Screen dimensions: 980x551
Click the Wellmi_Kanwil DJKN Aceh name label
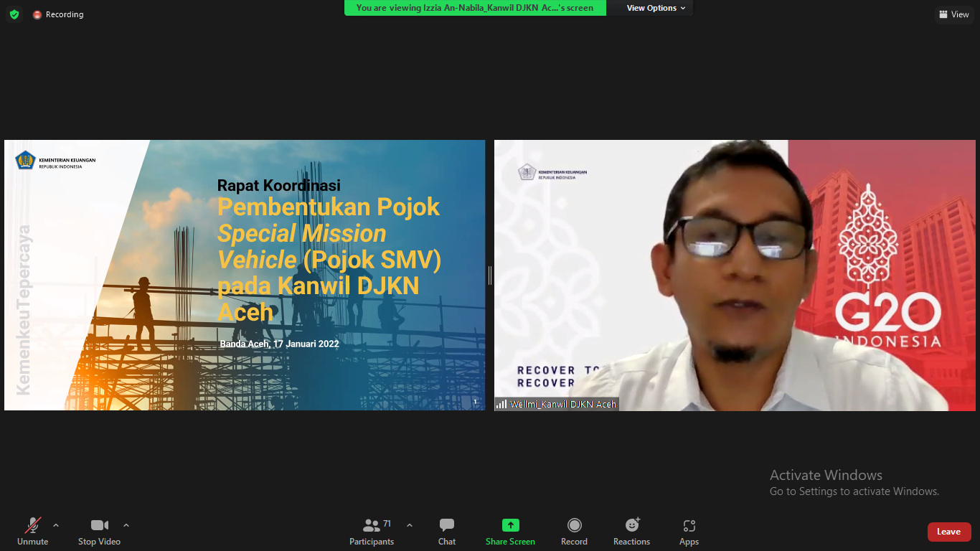(557, 405)
